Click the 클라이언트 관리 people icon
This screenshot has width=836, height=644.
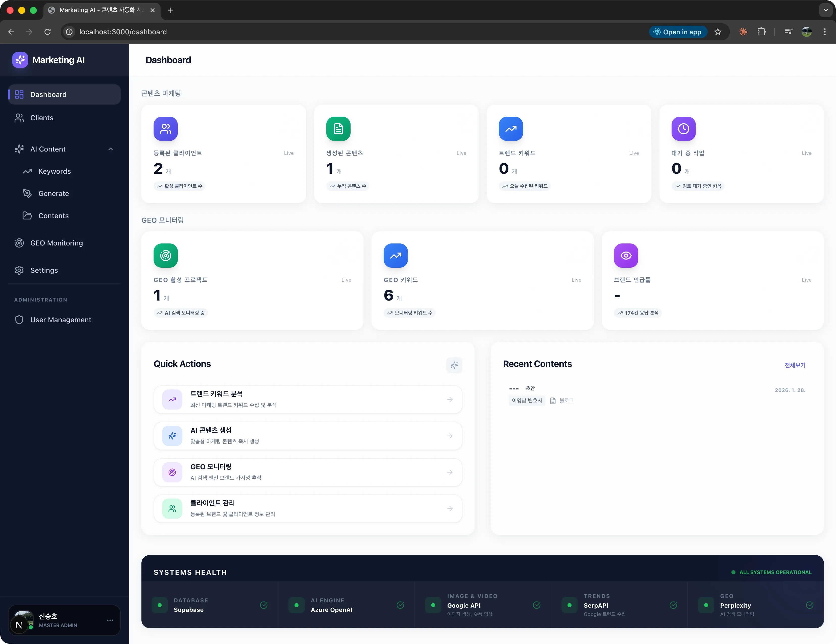click(x=172, y=509)
